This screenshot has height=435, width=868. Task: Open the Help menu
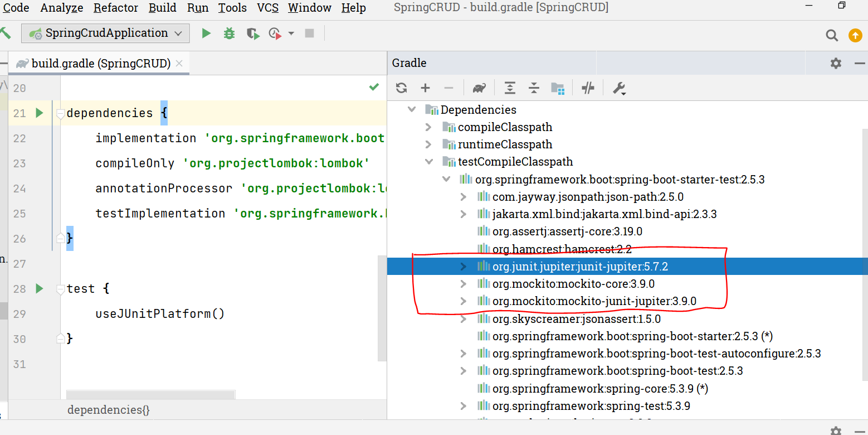pyautogui.click(x=354, y=8)
